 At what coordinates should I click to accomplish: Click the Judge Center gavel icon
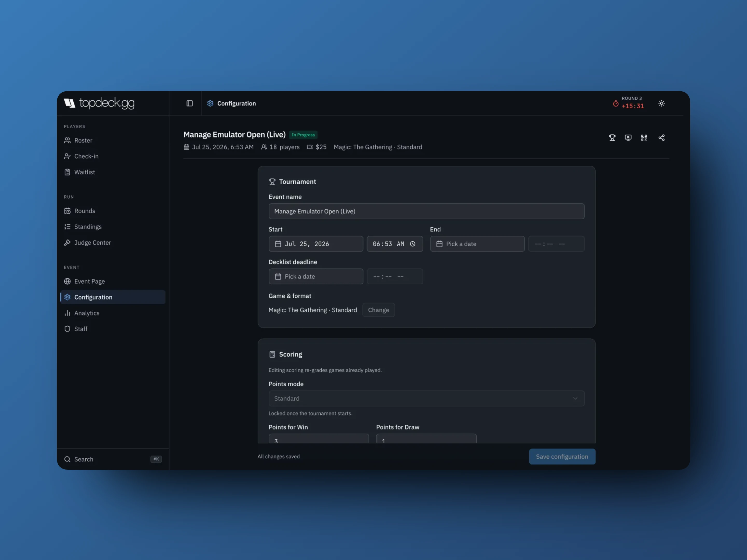click(x=67, y=243)
